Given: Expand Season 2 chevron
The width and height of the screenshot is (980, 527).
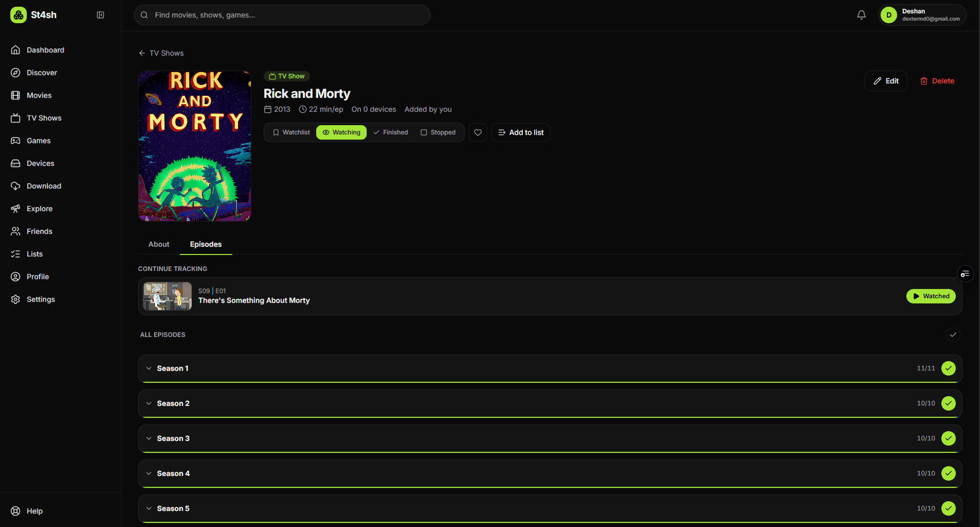Looking at the screenshot, I should click(149, 403).
